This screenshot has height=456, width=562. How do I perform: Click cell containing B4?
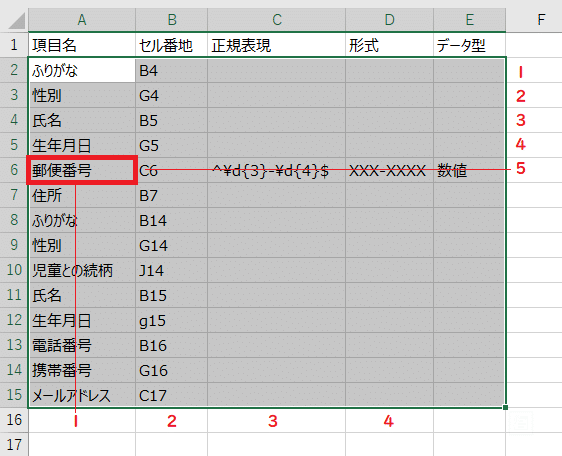(172, 70)
